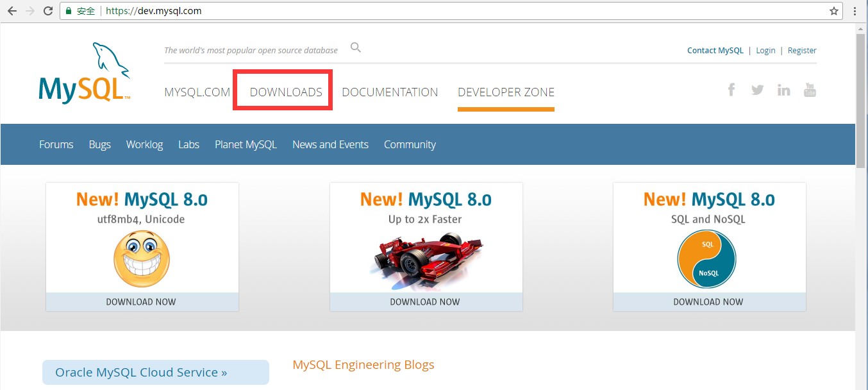Click the red race car image

pyautogui.click(x=426, y=262)
